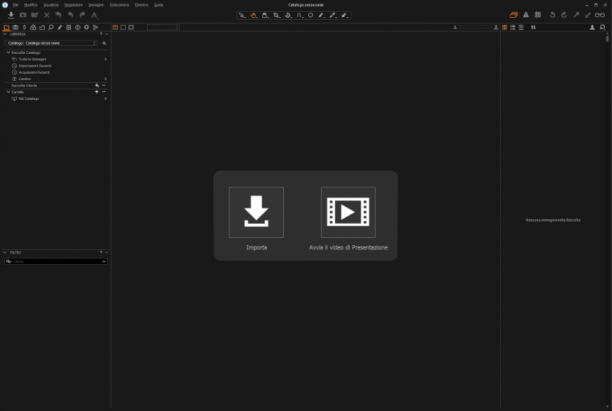Click the Apply adjustments down-arrow icon
The width and height of the screenshot is (612, 411).
tap(588, 15)
